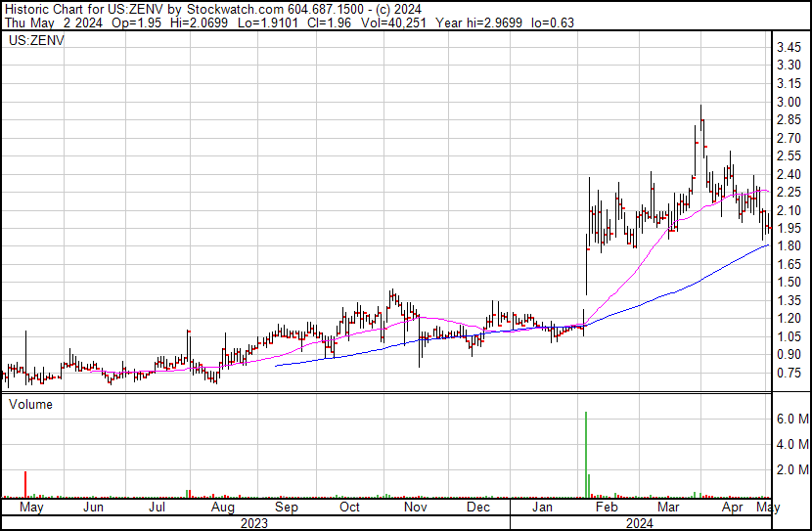The image size is (812, 531).
Task: Select the 1.50 price axis label
Action: pos(790,284)
